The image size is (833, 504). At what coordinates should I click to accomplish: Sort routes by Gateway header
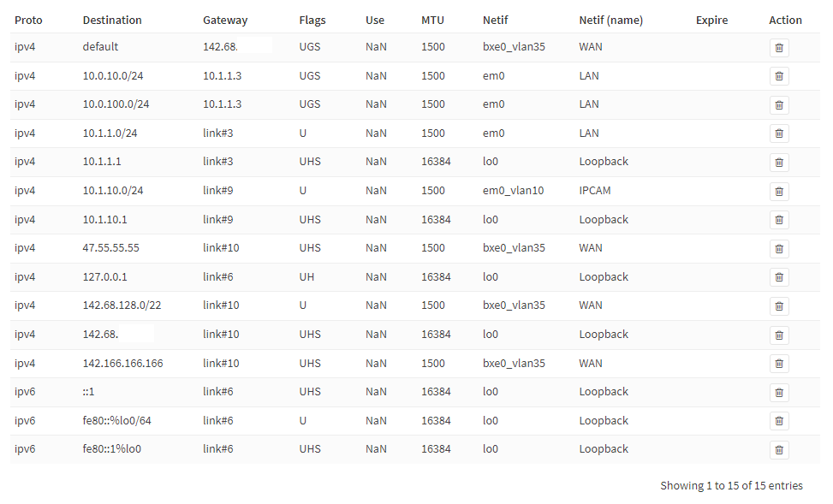pos(225,20)
